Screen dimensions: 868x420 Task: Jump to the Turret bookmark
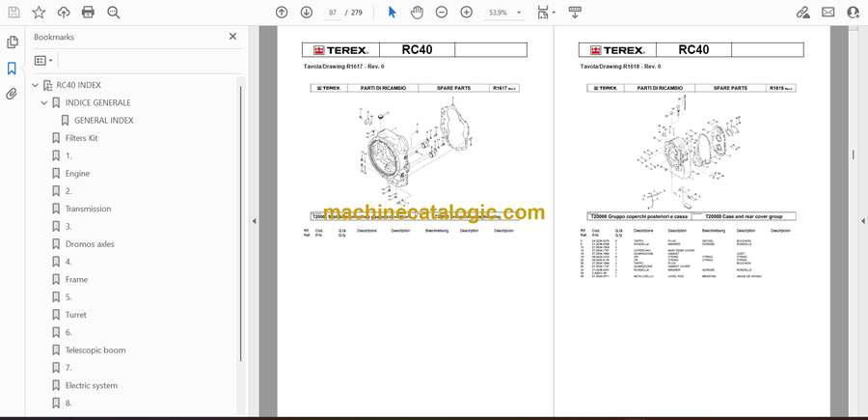tap(76, 315)
